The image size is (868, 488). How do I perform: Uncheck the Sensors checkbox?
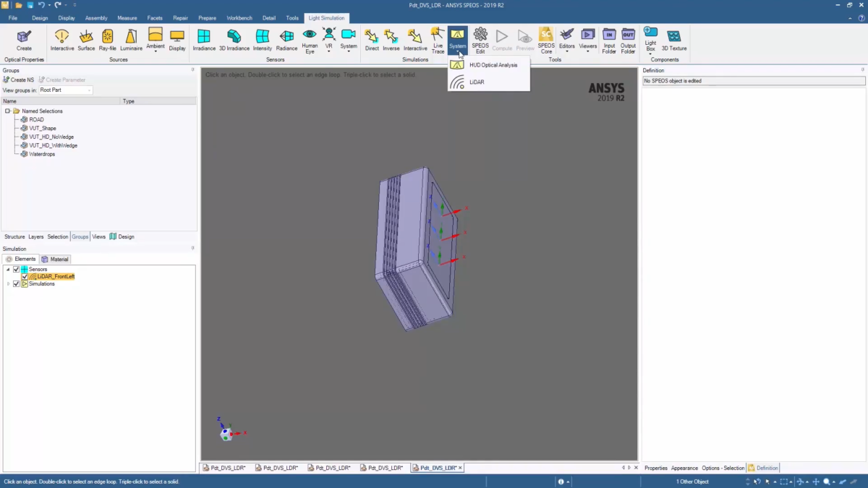click(17, 269)
